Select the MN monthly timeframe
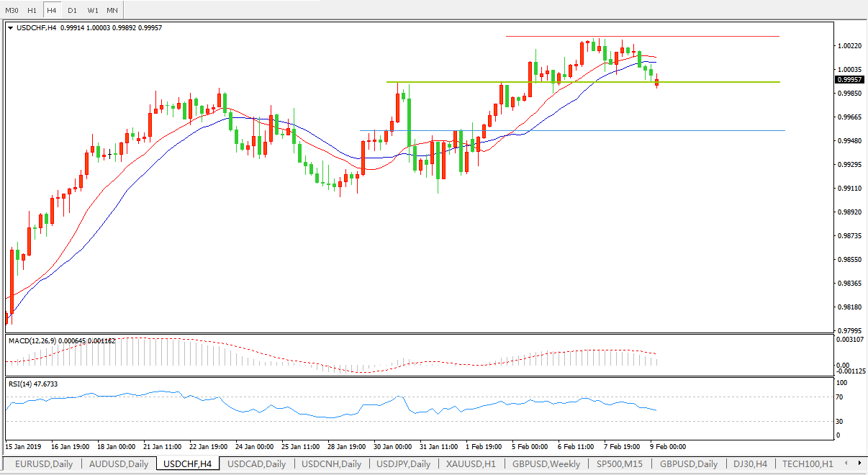 tap(112, 11)
